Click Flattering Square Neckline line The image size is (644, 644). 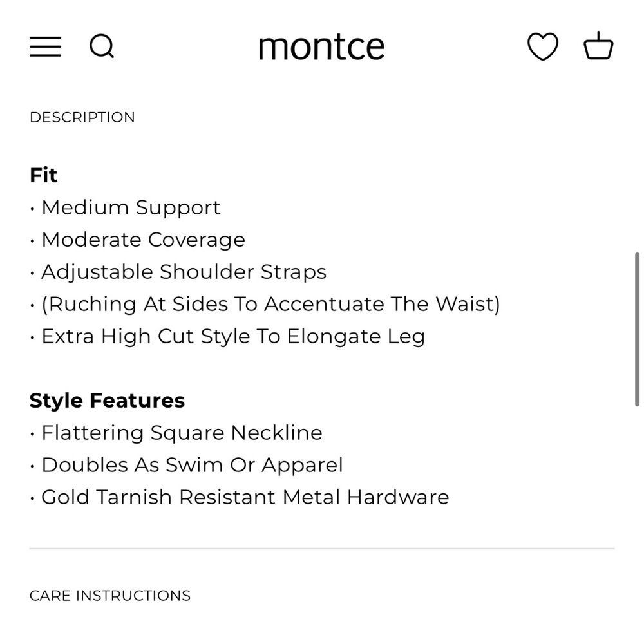176,433
